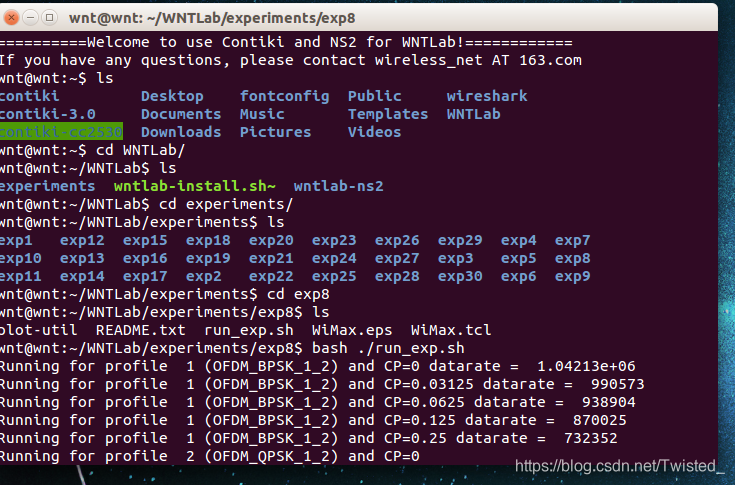Viewport: 735px width, 485px height.
Task: Click the Music folder name
Action: pyautogui.click(x=262, y=114)
